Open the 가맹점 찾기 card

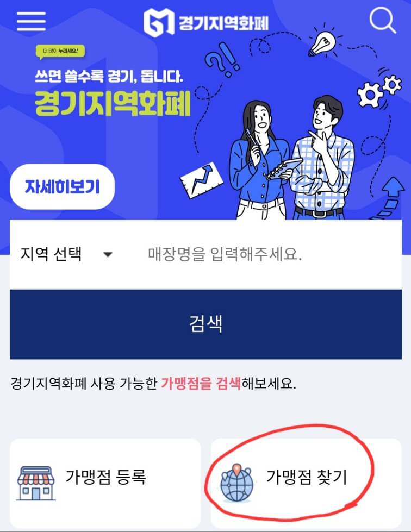coord(306,483)
